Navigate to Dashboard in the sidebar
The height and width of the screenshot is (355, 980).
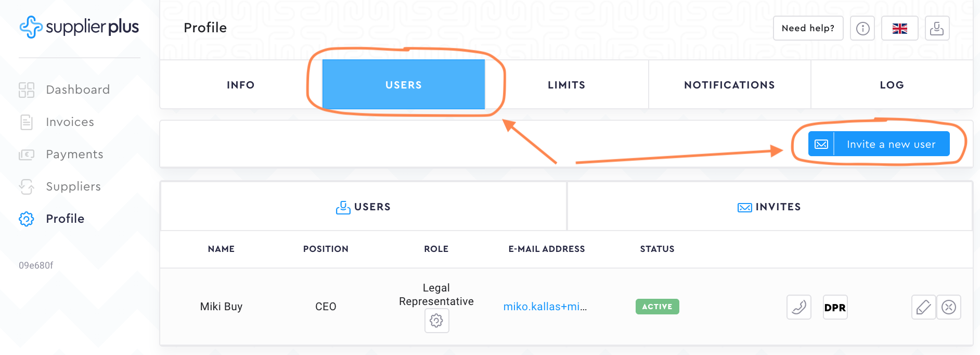[x=78, y=90]
